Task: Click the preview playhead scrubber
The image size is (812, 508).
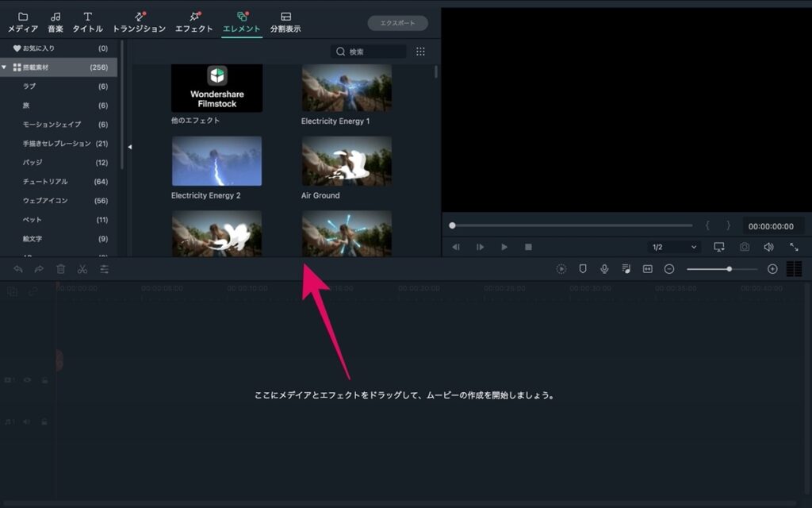Action: [452, 225]
